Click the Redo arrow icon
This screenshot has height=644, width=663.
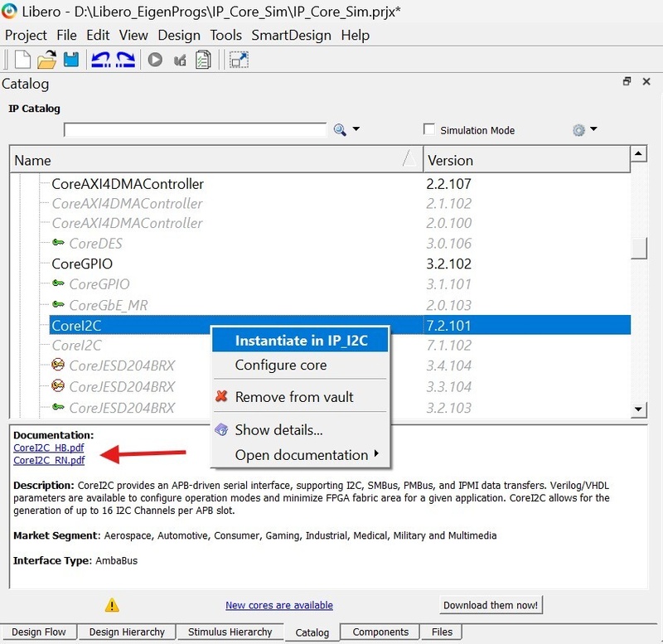point(126,60)
